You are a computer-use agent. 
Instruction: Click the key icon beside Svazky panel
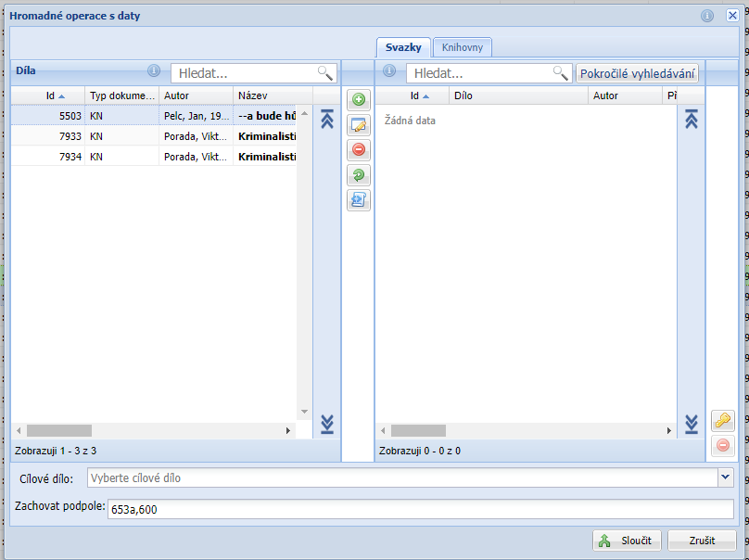(x=723, y=420)
